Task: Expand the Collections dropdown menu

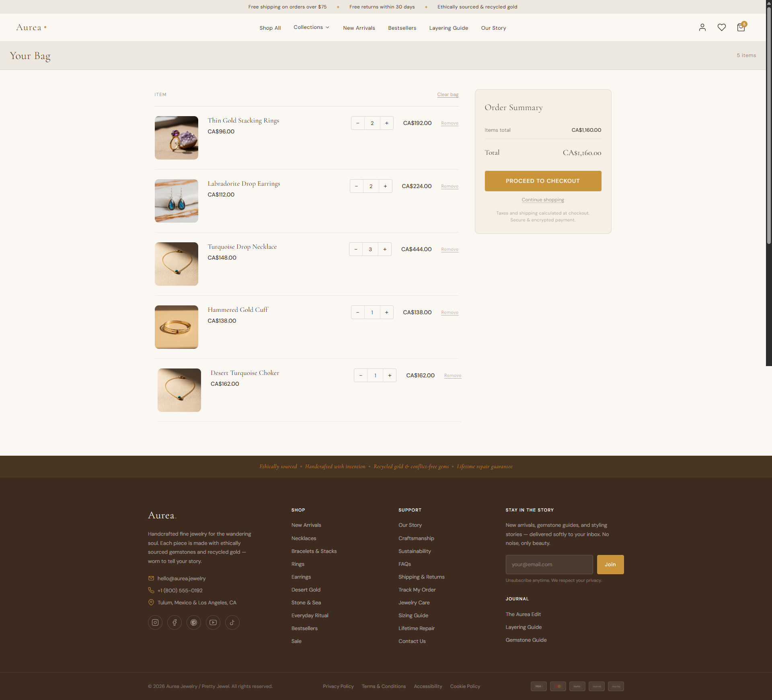Action: click(312, 27)
